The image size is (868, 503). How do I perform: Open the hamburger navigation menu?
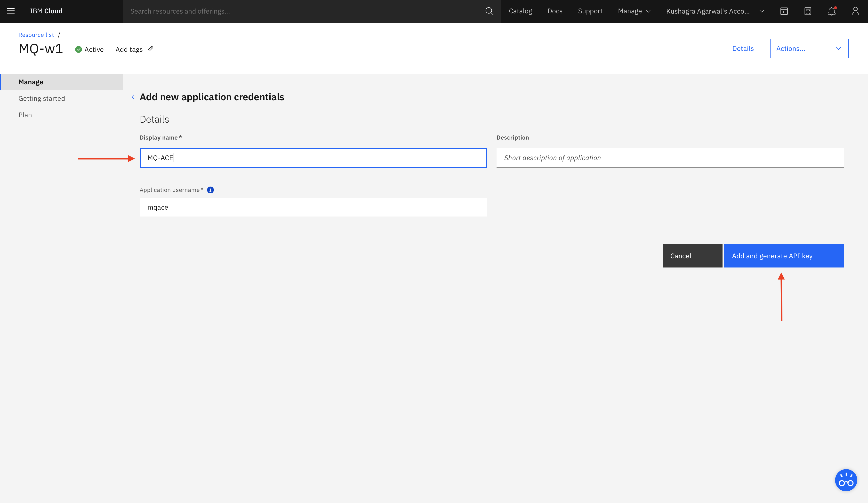(x=11, y=11)
